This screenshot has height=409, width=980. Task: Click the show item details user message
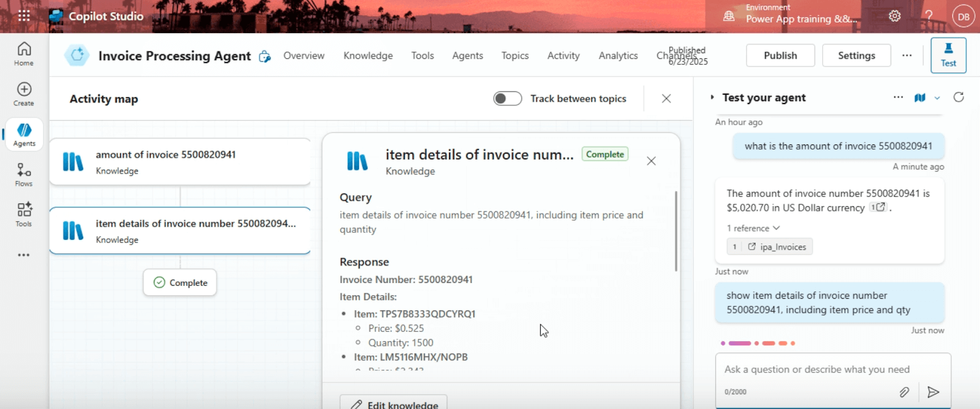pos(829,302)
